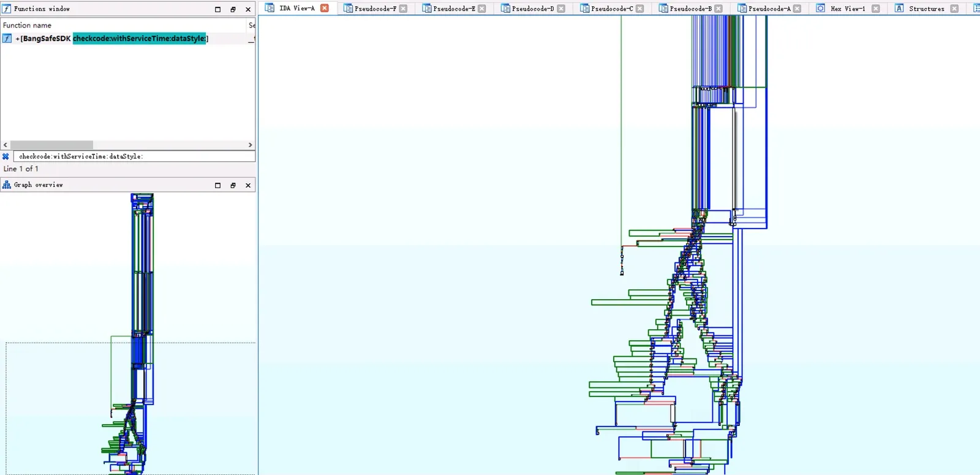Click the Se column header
Screen dimensions: 980x475
(x=251, y=25)
